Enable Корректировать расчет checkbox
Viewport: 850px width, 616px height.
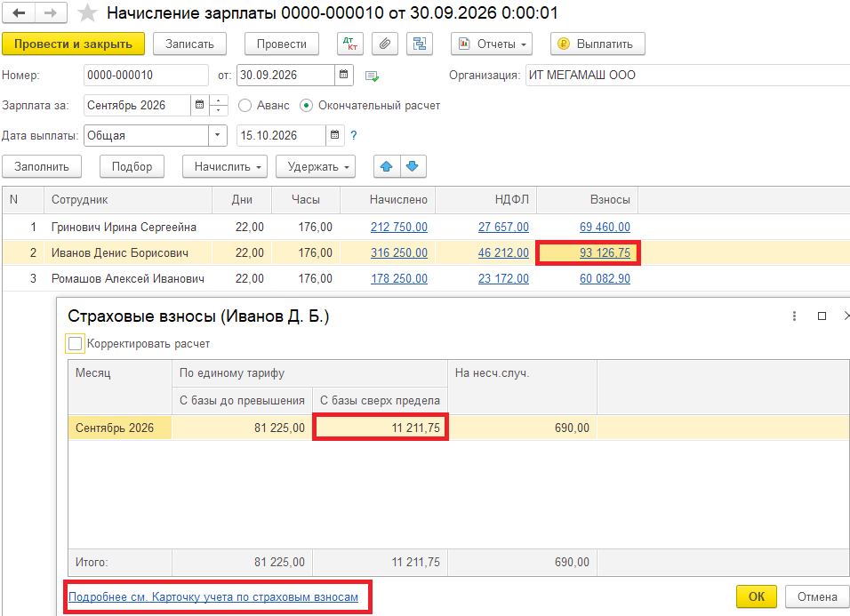click(x=76, y=343)
